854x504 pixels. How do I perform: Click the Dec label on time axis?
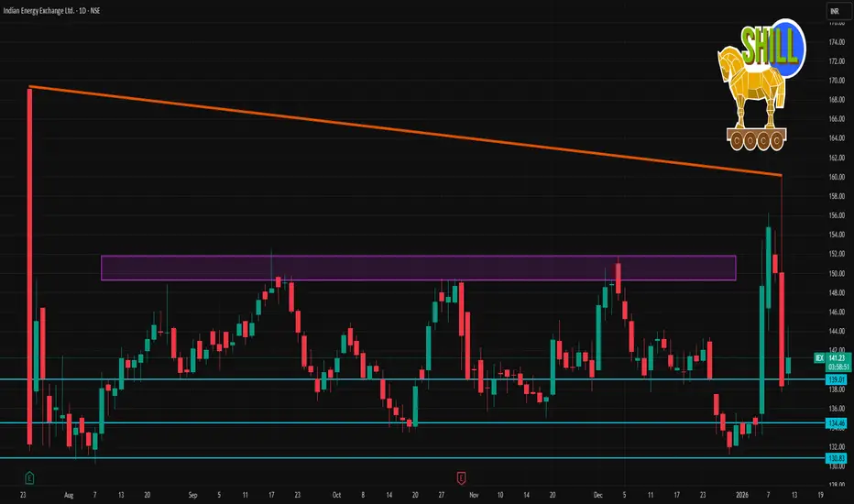[598, 495]
